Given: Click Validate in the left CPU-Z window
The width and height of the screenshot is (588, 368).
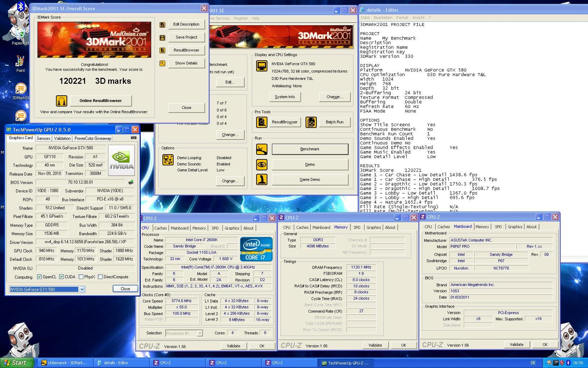Looking at the screenshot, I should pos(233,346).
